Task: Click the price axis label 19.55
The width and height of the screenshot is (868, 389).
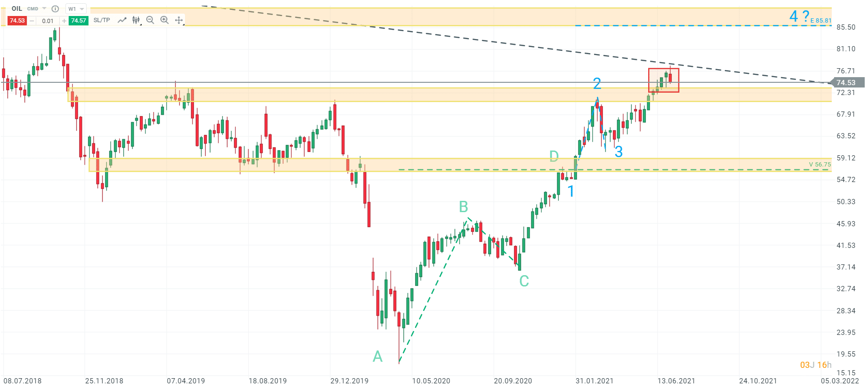Action: (846, 354)
